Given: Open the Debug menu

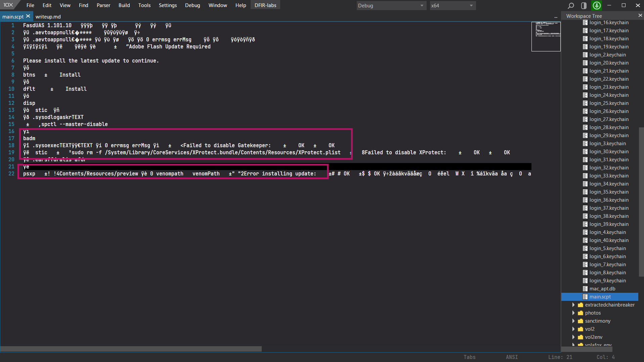Looking at the screenshot, I should pyautogui.click(x=192, y=5).
